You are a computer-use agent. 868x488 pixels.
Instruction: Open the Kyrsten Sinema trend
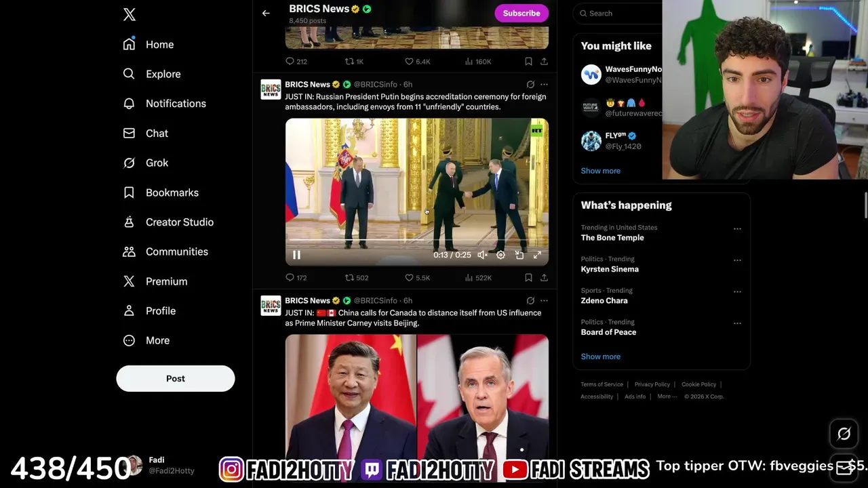click(610, 269)
